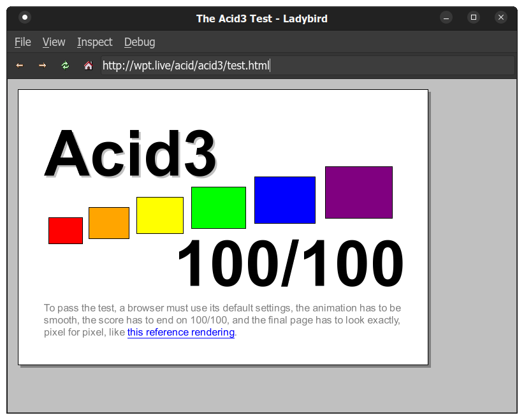Maximize the Ladybird window
Screen dimensions: 524x420
pos(474,17)
